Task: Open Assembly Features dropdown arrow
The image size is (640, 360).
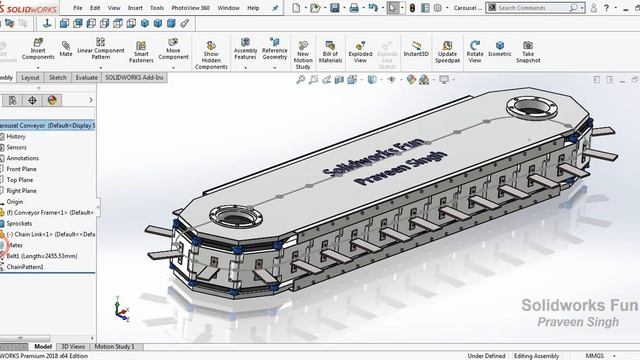Action: click(245, 68)
